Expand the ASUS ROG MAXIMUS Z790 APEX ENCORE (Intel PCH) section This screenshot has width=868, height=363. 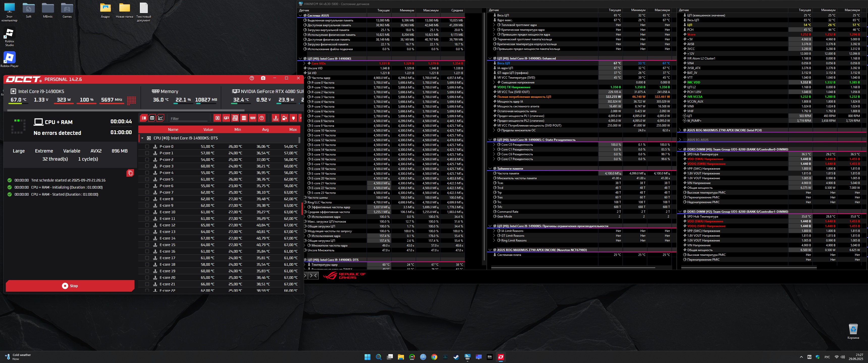pyautogui.click(x=680, y=130)
